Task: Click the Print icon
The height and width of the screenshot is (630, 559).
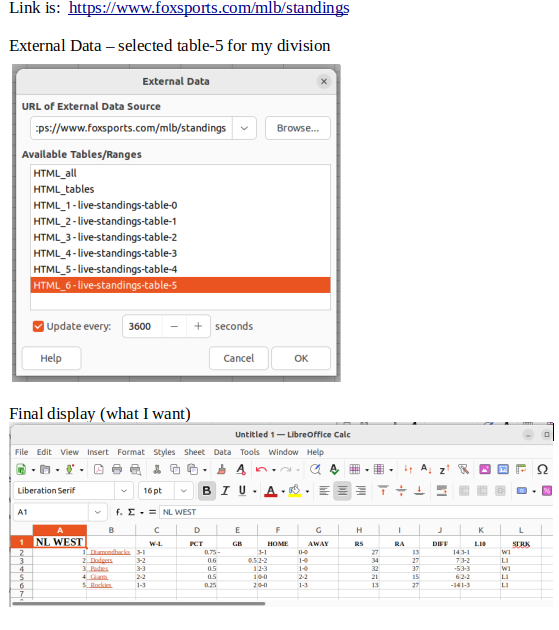Action: pos(117,469)
